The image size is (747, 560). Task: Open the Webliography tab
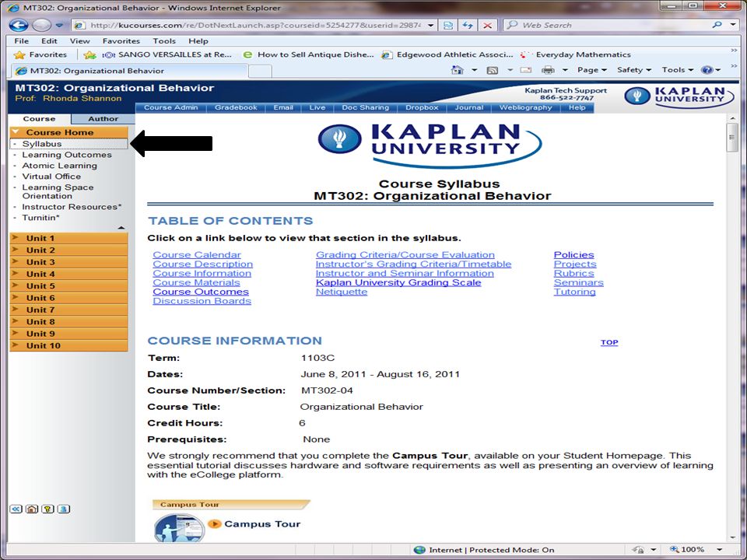(525, 107)
